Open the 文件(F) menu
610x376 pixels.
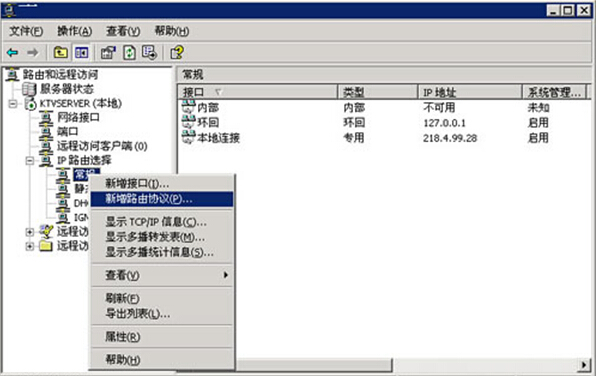pos(26,31)
